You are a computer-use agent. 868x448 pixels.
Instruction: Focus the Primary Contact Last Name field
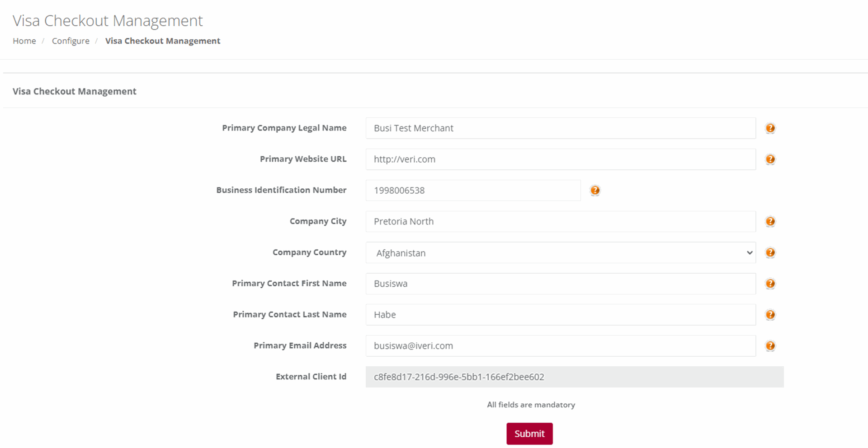pyautogui.click(x=561, y=315)
